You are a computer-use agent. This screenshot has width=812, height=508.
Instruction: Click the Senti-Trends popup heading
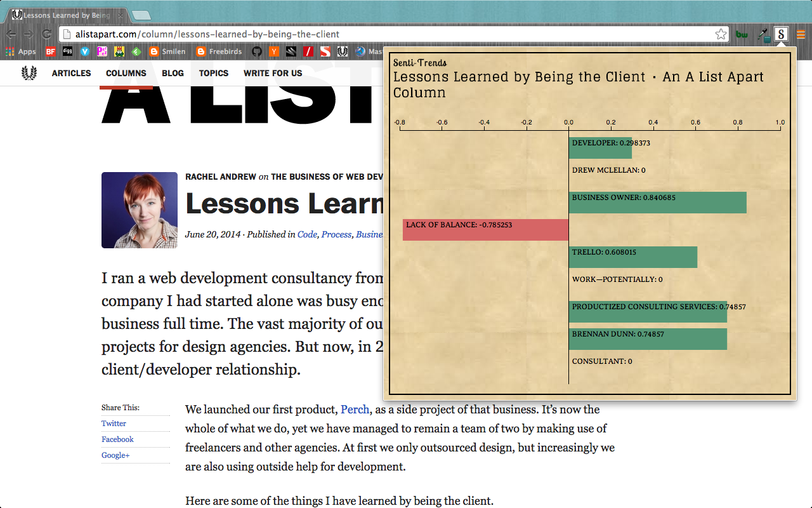(x=420, y=63)
